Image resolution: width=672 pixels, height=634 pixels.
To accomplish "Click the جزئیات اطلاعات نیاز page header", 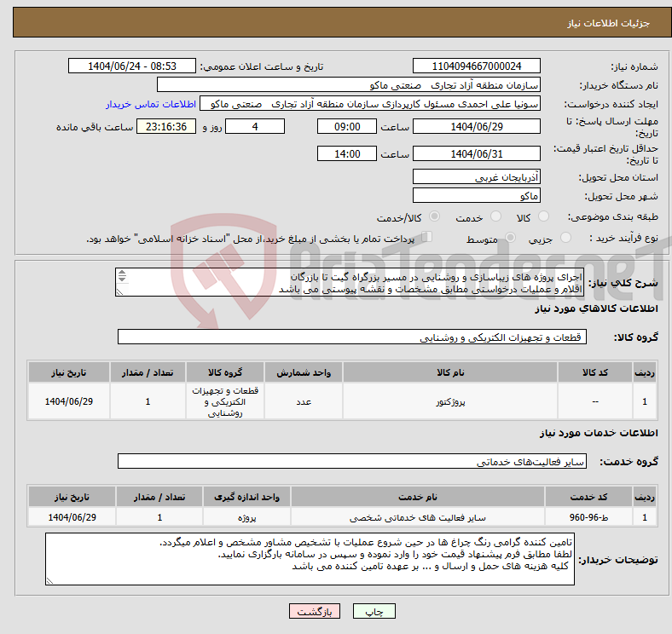I will 609,23.
